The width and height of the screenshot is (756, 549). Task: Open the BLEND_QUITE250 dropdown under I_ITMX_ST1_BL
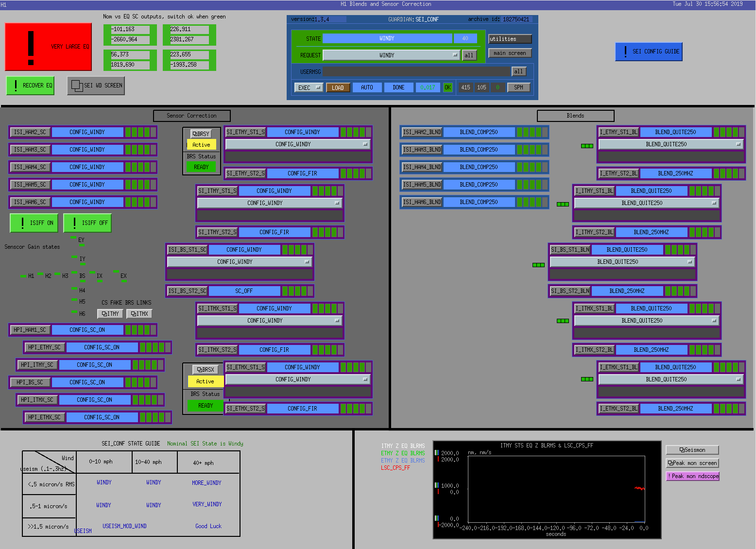click(x=647, y=321)
